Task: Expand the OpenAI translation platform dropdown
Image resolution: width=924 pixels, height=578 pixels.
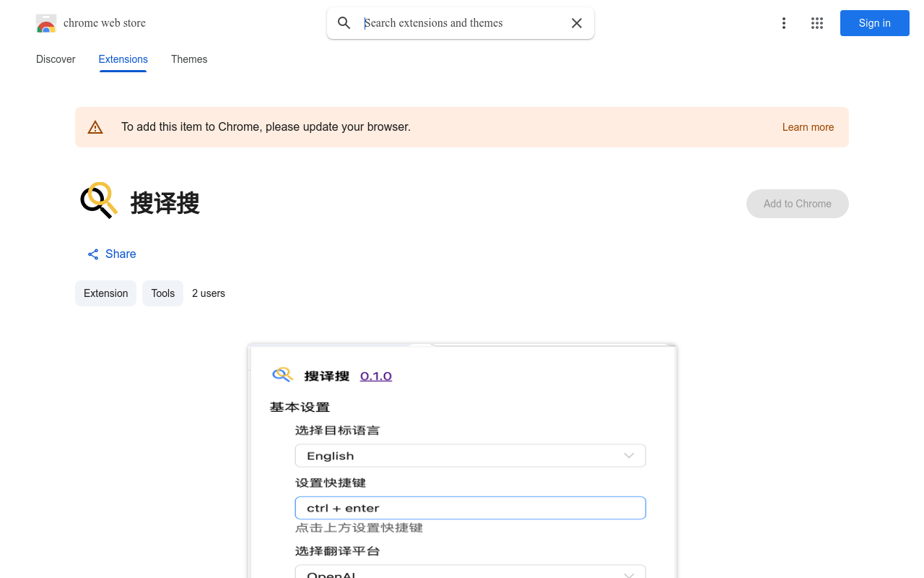Action: click(470, 573)
